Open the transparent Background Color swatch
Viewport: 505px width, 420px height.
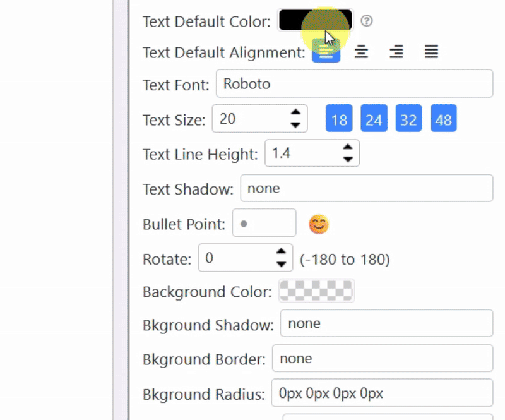click(x=316, y=291)
